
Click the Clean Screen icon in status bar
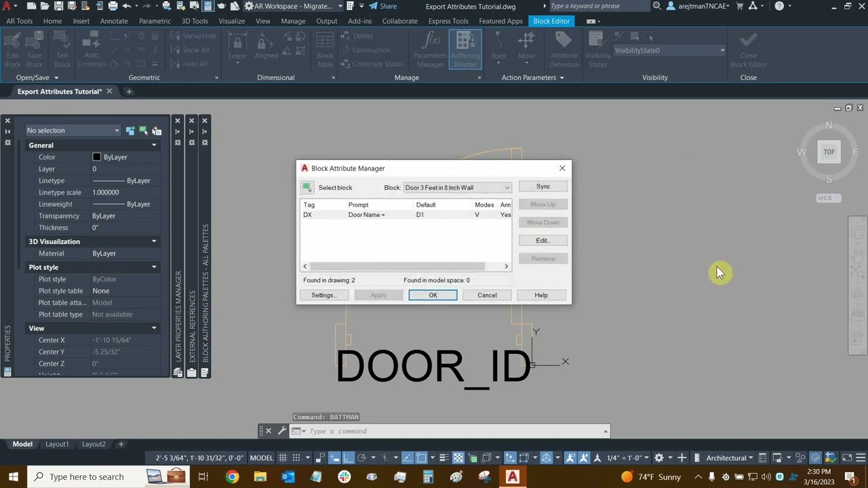click(x=846, y=457)
